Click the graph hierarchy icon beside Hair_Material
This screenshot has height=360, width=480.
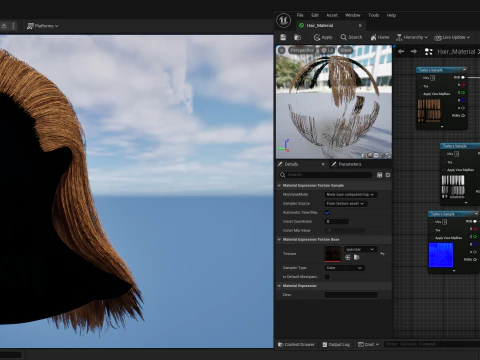click(x=428, y=52)
